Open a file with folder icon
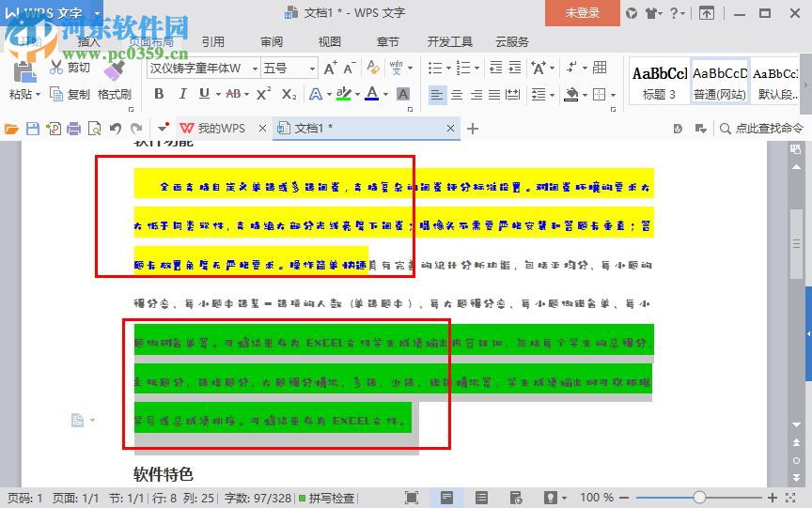This screenshot has width=812, height=508. click(x=11, y=129)
